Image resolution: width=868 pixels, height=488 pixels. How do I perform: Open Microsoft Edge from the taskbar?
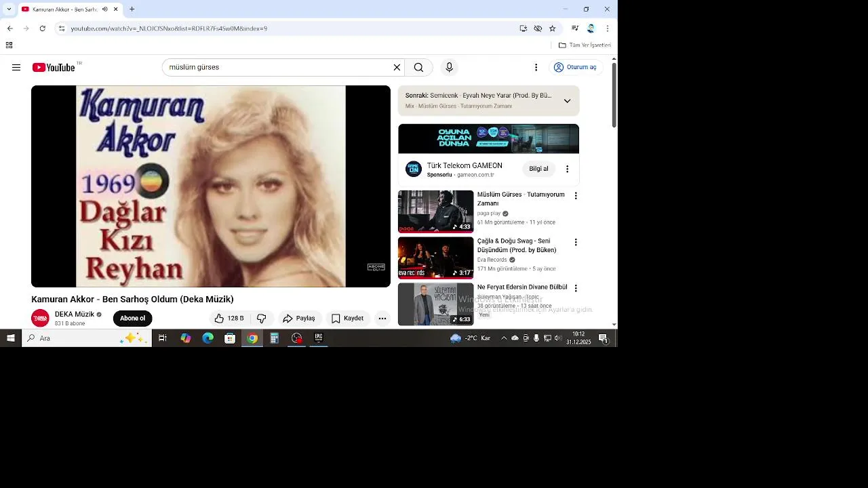(208, 338)
